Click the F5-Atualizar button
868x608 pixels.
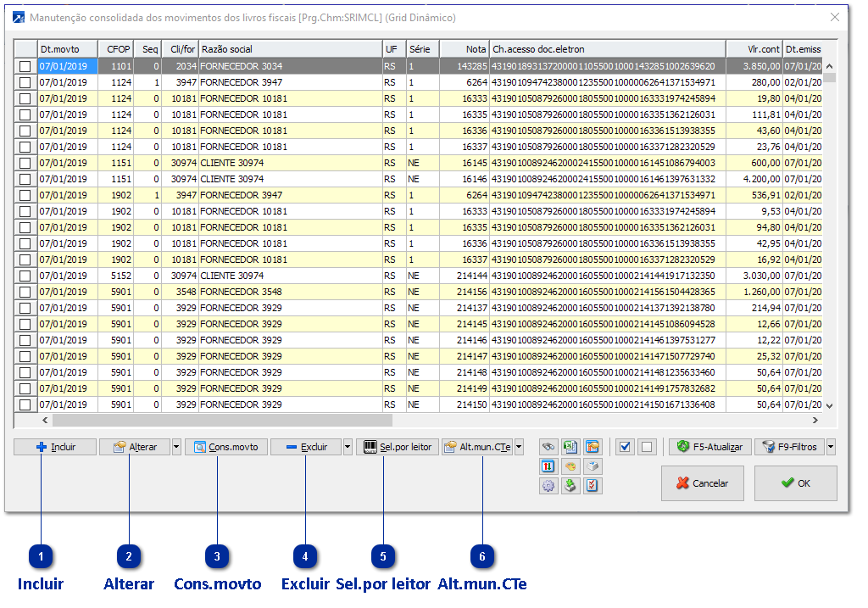pos(710,447)
